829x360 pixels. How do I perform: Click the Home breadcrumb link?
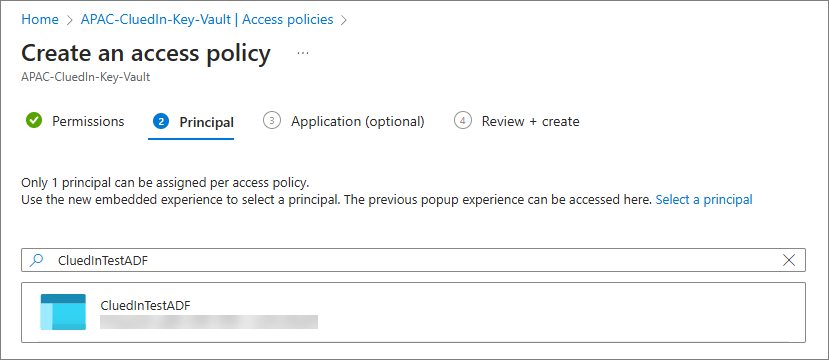(x=40, y=20)
